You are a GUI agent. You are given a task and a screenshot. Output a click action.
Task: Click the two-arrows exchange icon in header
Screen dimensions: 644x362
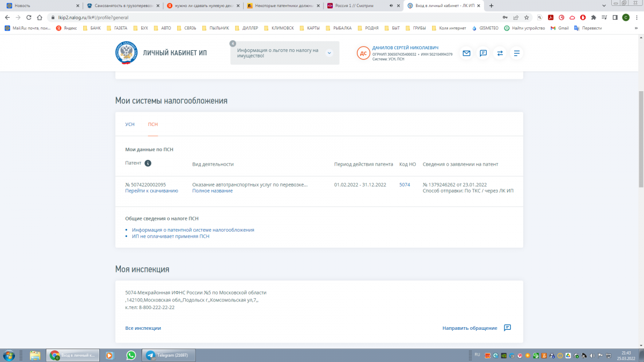[500, 53]
